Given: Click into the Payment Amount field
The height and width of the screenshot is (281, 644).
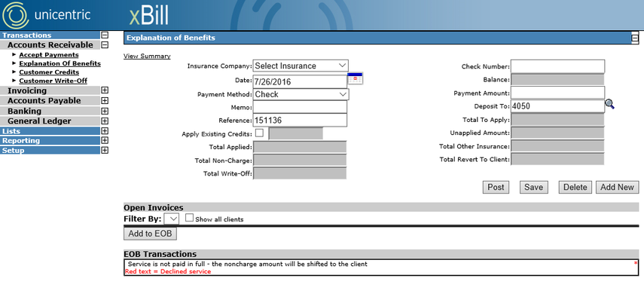Looking at the screenshot, I should point(557,93).
